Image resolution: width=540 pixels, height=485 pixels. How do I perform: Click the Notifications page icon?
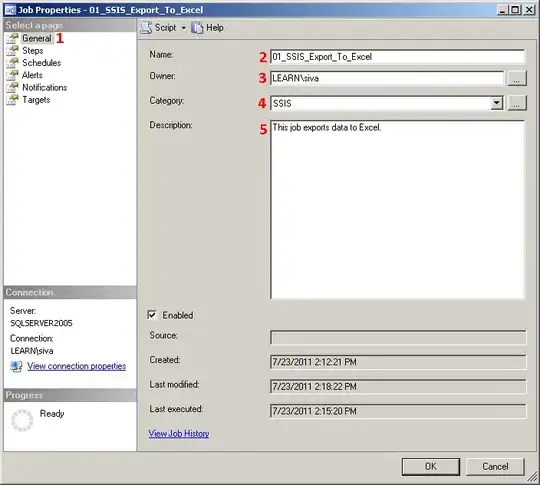(x=12, y=87)
